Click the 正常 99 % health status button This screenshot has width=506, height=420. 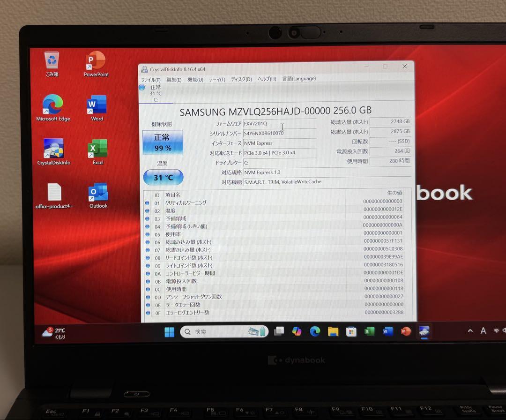pos(163,142)
